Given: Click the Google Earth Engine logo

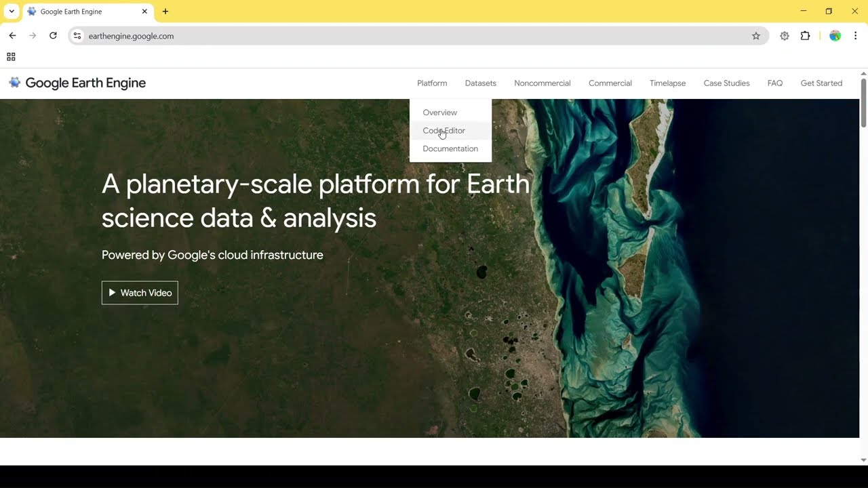Looking at the screenshot, I should [x=77, y=83].
